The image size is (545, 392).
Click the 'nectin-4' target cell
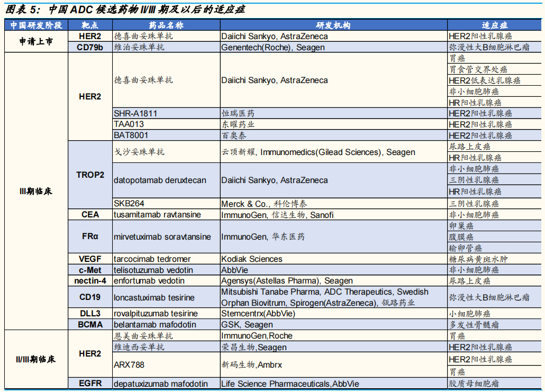point(90,281)
